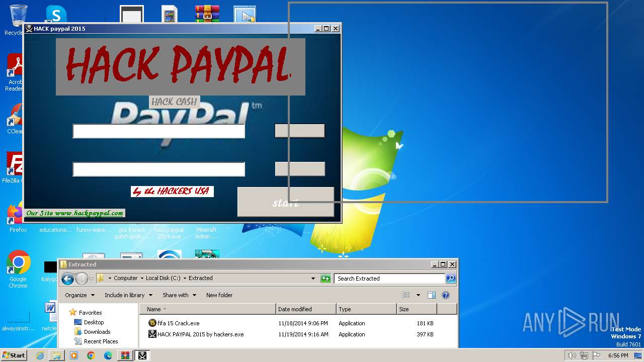Viewport: 644px width, 362px height.
Task: Click the network icon in system tray
Action: [x=584, y=355]
